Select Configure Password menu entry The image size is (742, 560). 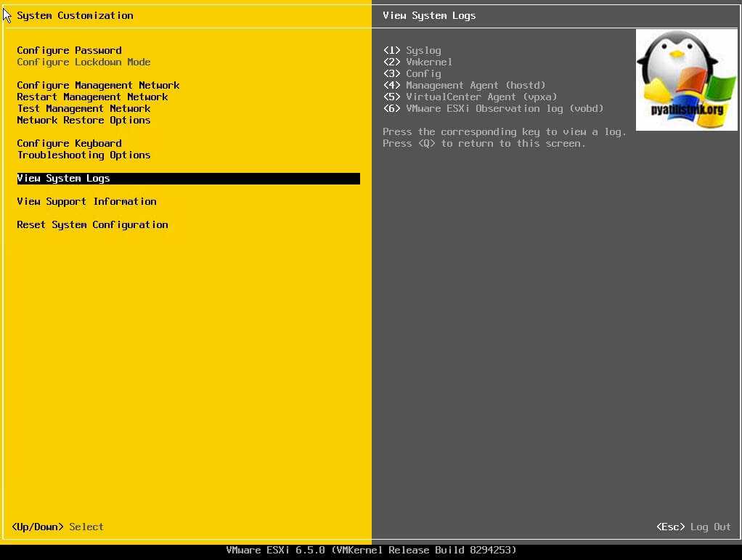click(69, 50)
